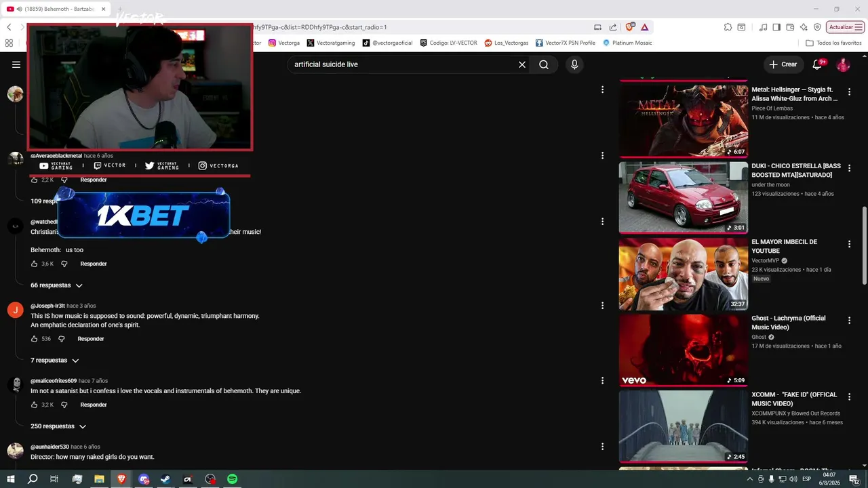Reply to the 'Behemoth: us too' comment
Image resolution: width=868 pixels, height=488 pixels.
pyautogui.click(x=94, y=264)
